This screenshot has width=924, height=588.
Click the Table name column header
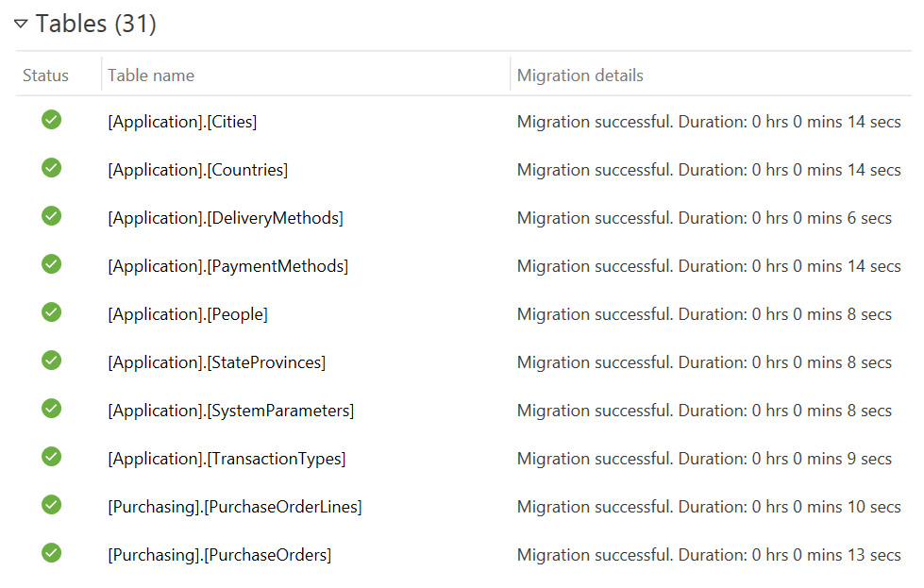coord(151,76)
